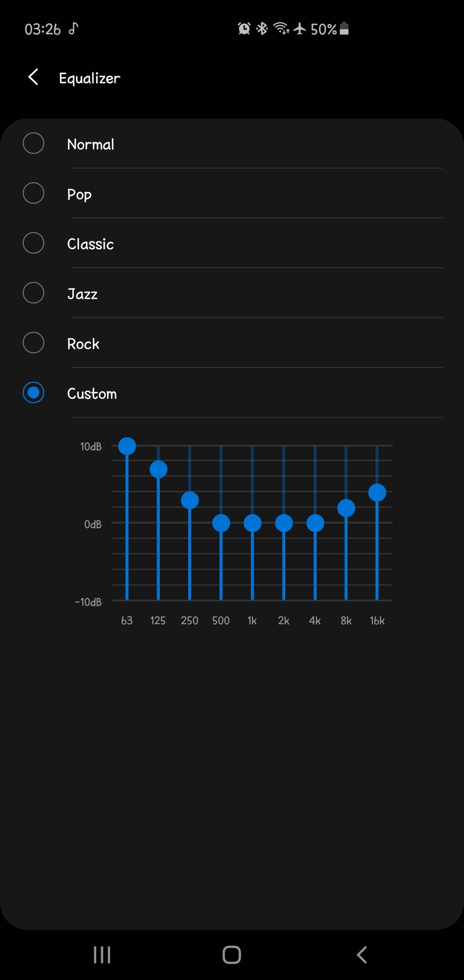This screenshot has height=980, width=464.
Task: Go back from the Equalizer screen
Action: pyautogui.click(x=34, y=77)
